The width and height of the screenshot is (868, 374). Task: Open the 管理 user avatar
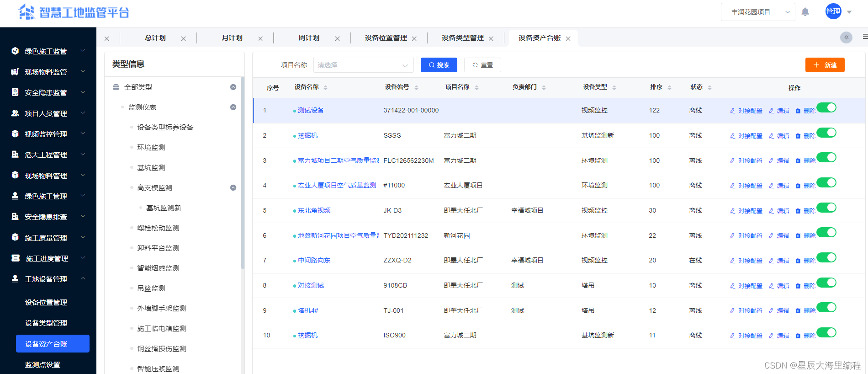click(833, 11)
